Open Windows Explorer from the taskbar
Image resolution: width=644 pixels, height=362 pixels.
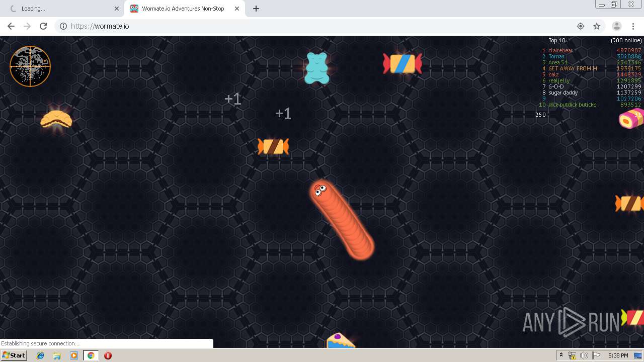click(57, 355)
